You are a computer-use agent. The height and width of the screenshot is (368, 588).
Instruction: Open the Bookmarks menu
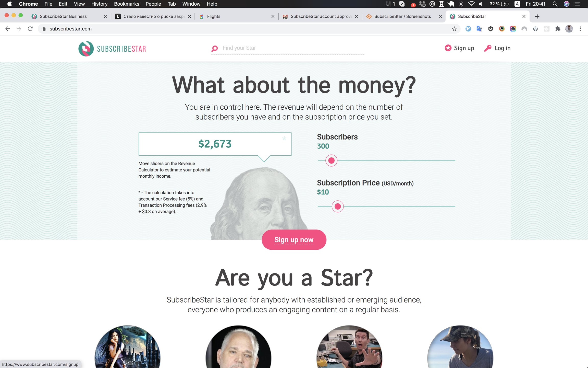(x=126, y=4)
